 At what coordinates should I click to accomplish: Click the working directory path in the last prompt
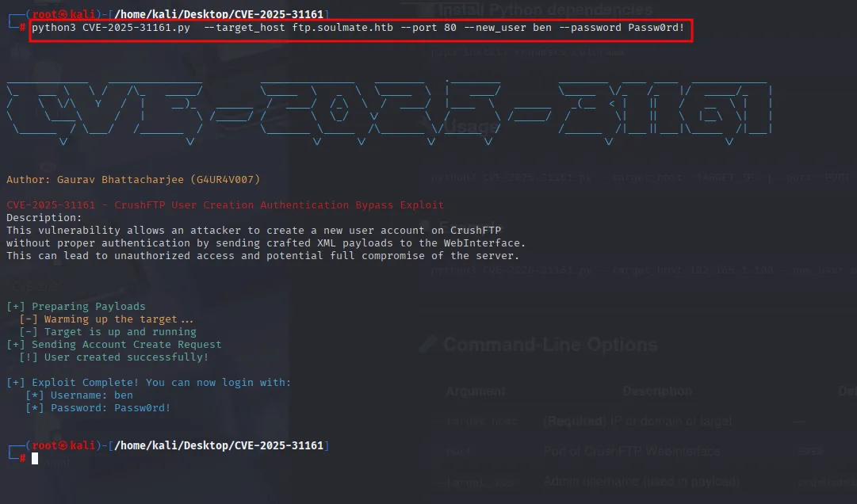pyautogui.click(x=219, y=445)
